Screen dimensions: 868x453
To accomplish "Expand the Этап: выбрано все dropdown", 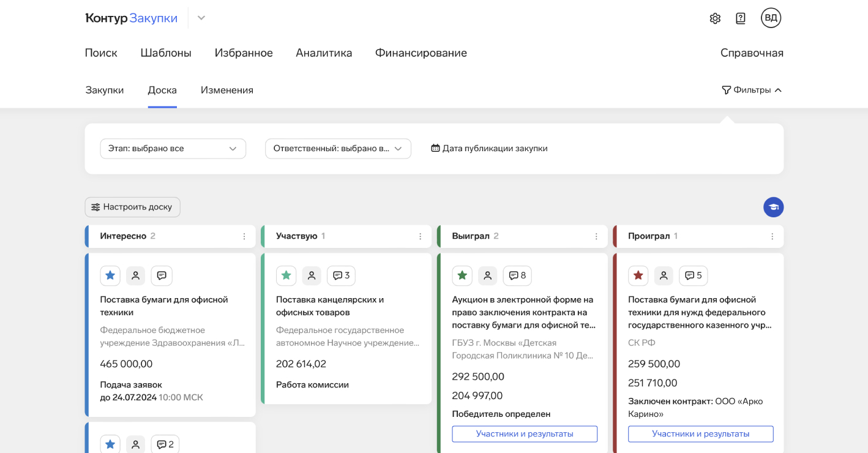I will pyautogui.click(x=173, y=149).
